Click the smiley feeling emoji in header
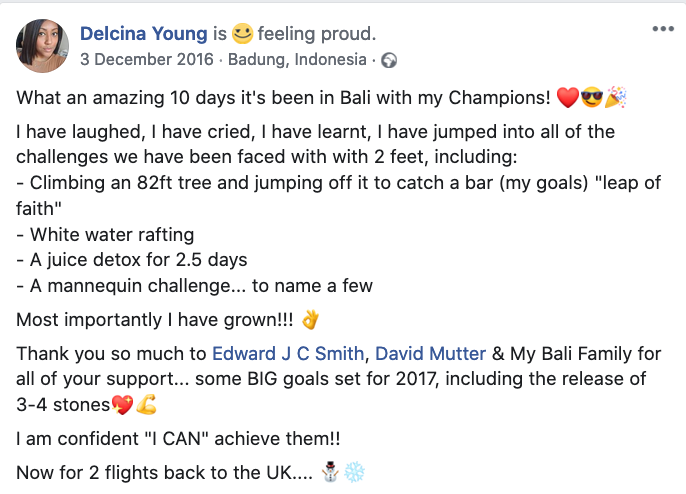This screenshot has height=494, width=686. tap(242, 33)
